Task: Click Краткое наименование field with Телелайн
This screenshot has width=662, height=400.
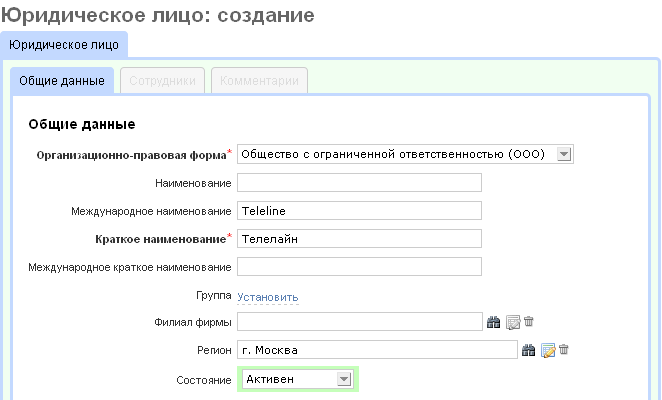Action: coord(359,239)
